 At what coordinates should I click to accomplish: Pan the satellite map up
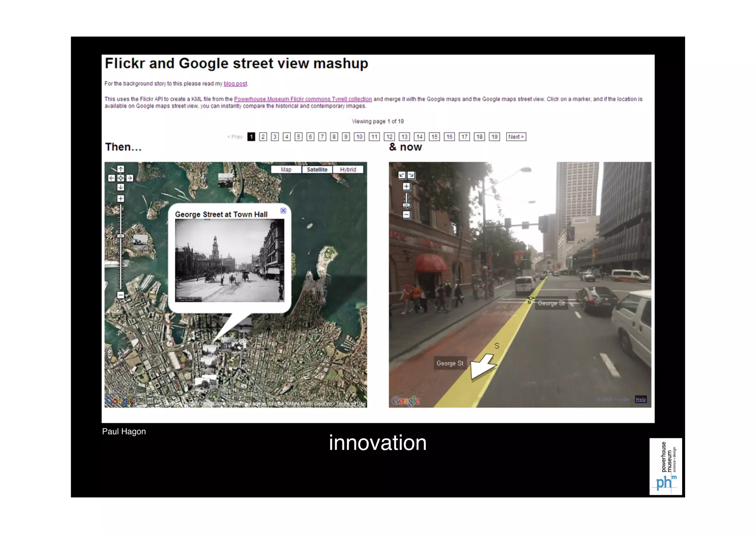pos(121,169)
